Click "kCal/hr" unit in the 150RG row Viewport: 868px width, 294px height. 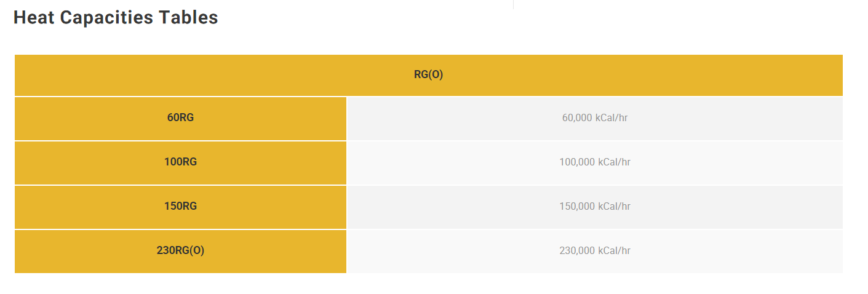pyautogui.click(x=615, y=207)
